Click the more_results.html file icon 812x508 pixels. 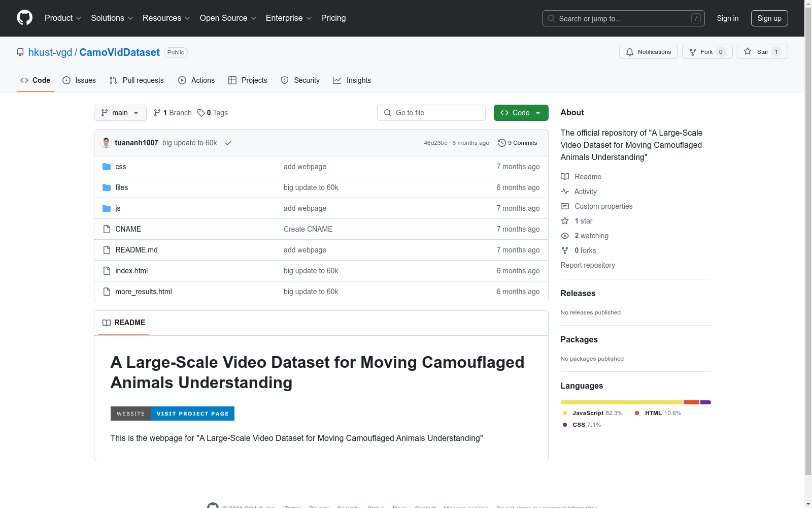(107, 292)
